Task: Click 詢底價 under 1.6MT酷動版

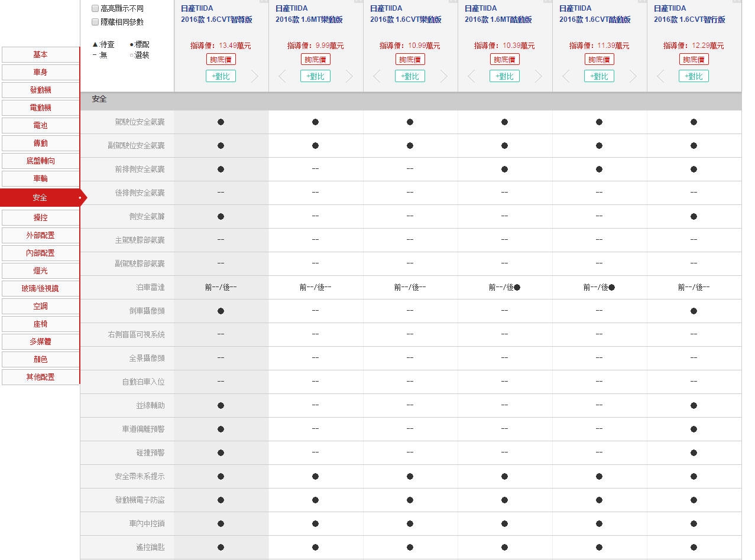Action: coord(504,59)
